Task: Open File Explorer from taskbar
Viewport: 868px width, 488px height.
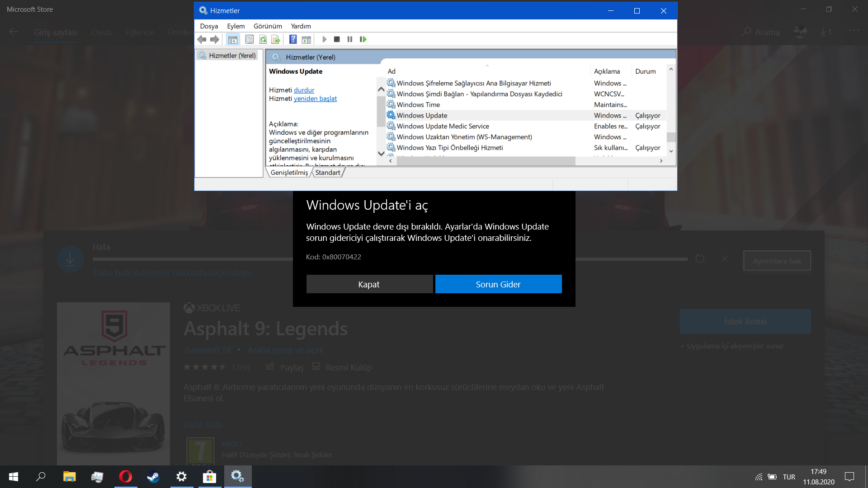Action: point(69,477)
